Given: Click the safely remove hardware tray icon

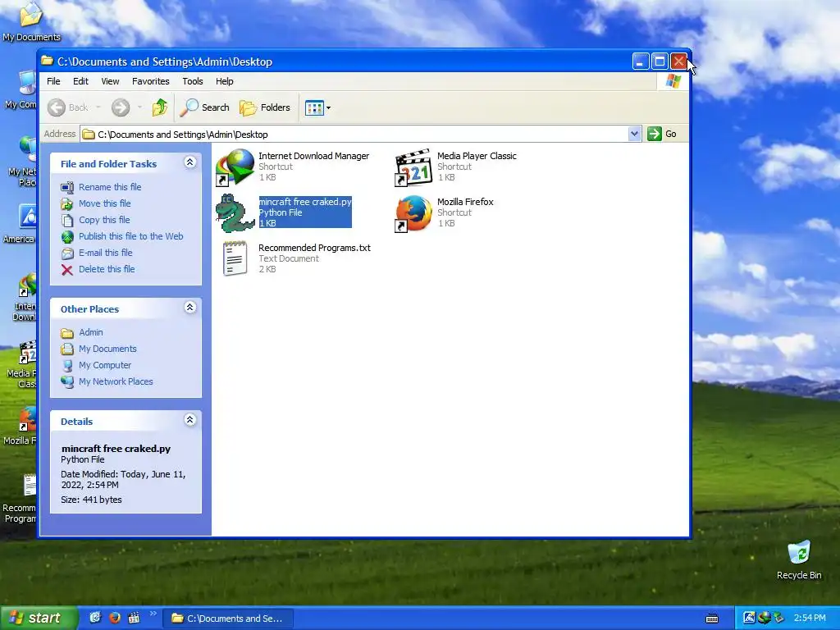Looking at the screenshot, I should (778, 619).
